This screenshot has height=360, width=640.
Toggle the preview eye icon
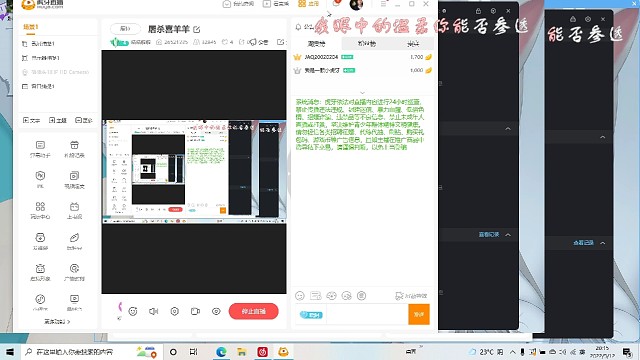coord(216,311)
